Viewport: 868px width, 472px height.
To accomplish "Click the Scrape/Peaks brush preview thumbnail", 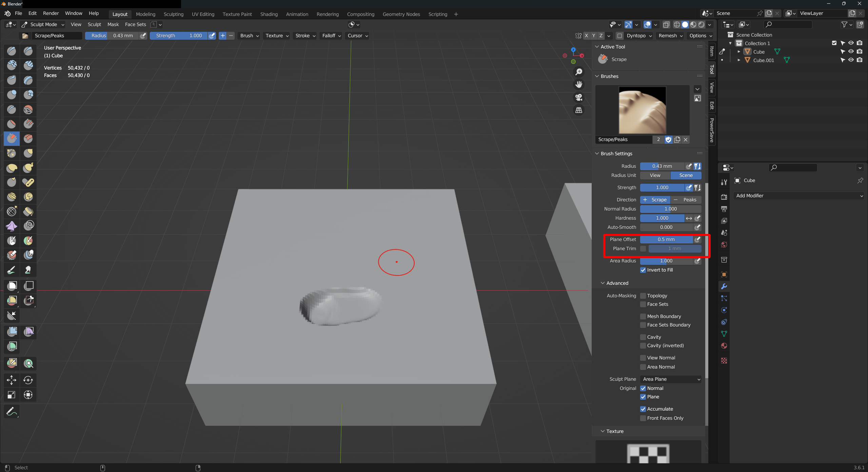I will coord(642,110).
